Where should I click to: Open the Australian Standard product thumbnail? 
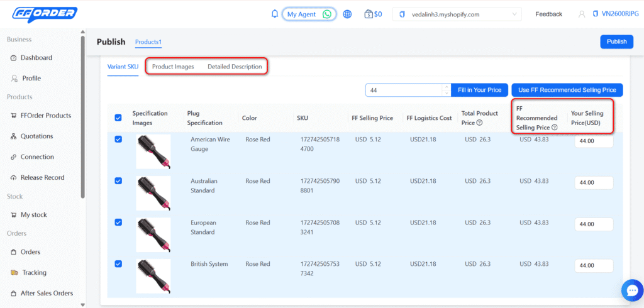[x=153, y=193]
